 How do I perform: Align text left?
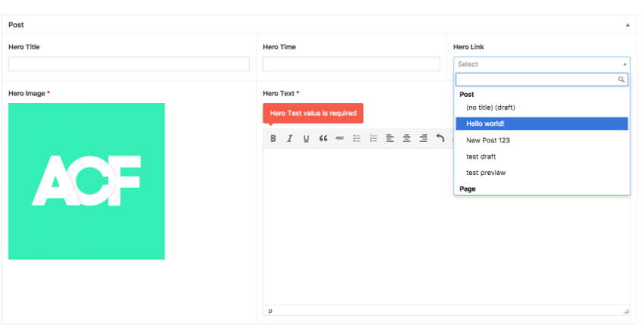(390, 138)
